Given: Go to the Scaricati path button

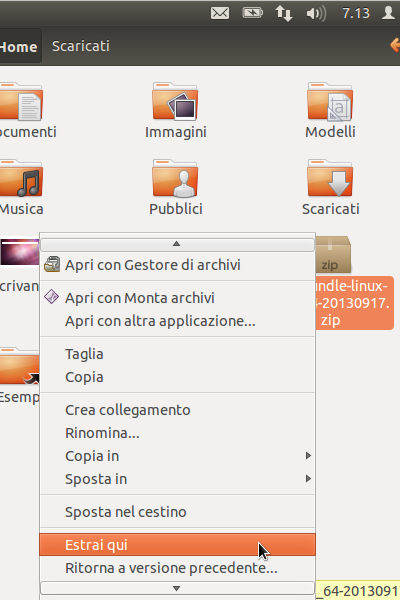Looking at the screenshot, I should point(81,46).
